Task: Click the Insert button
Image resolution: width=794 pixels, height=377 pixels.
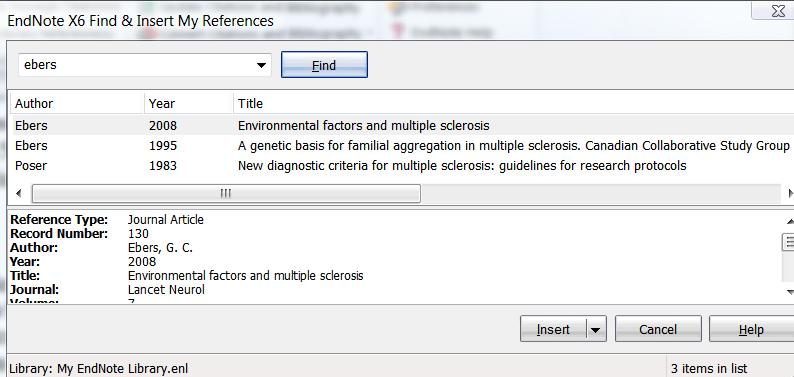Action: 553,329
